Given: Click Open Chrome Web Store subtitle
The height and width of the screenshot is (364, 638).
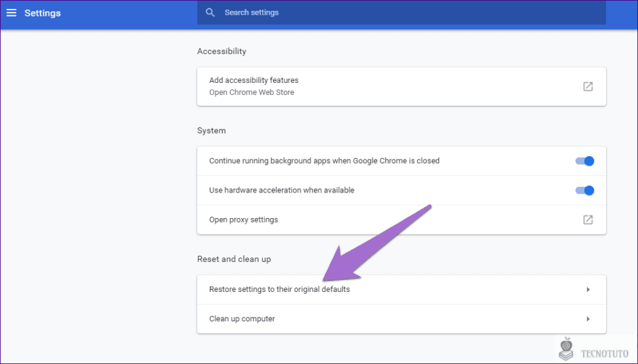Looking at the screenshot, I should 251,92.
